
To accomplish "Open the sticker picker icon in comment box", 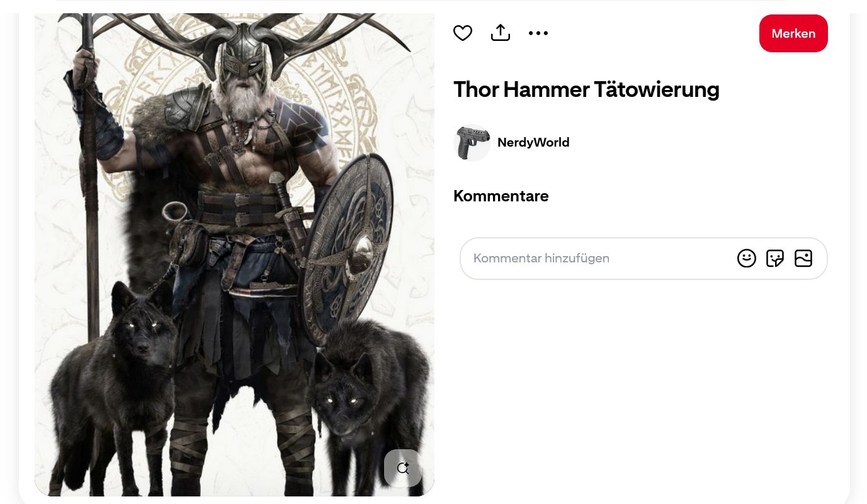I will coord(775,258).
